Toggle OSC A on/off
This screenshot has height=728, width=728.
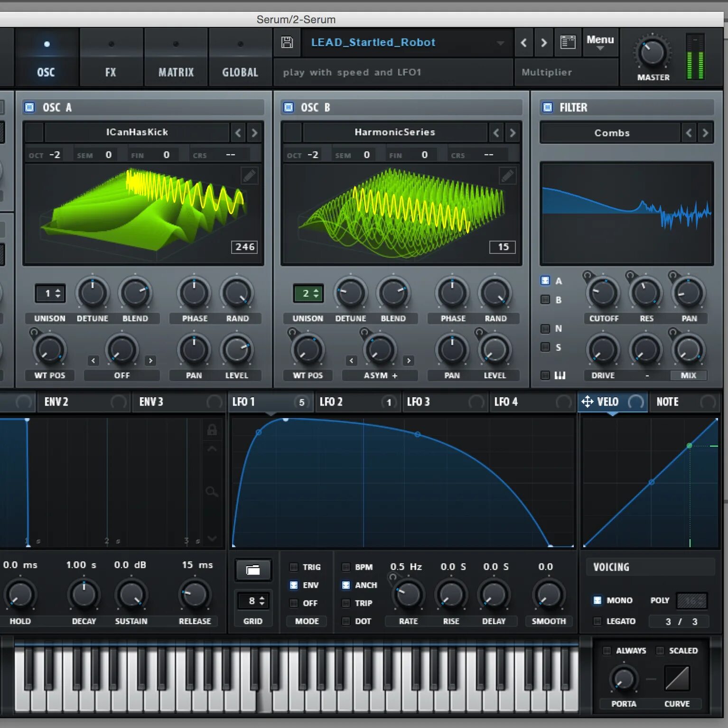coord(29,107)
